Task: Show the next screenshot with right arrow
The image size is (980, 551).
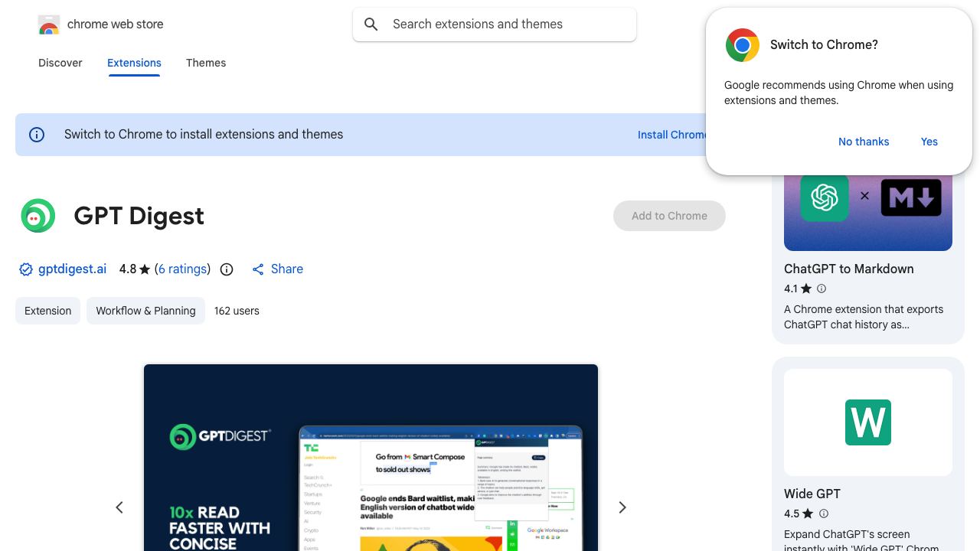Action: coord(622,507)
